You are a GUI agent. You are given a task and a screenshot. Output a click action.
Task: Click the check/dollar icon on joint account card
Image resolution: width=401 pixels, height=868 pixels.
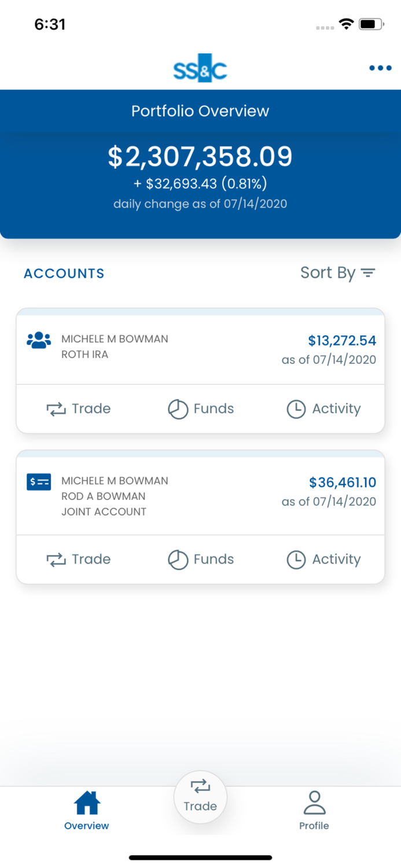[38, 481]
